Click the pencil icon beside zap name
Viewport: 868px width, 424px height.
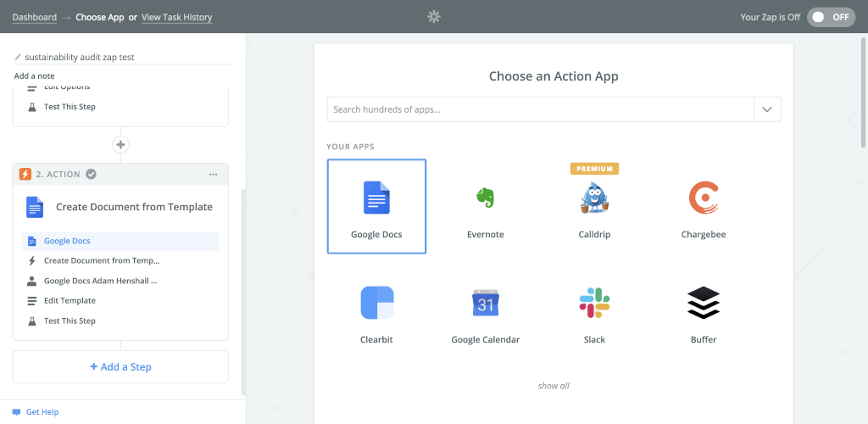tap(18, 57)
